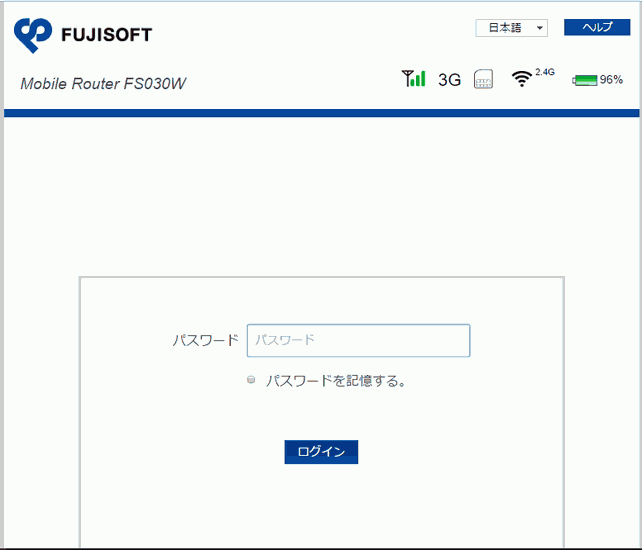Click the language selector's down arrow
Image resolution: width=642 pixels, height=550 pixels.
tap(541, 28)
